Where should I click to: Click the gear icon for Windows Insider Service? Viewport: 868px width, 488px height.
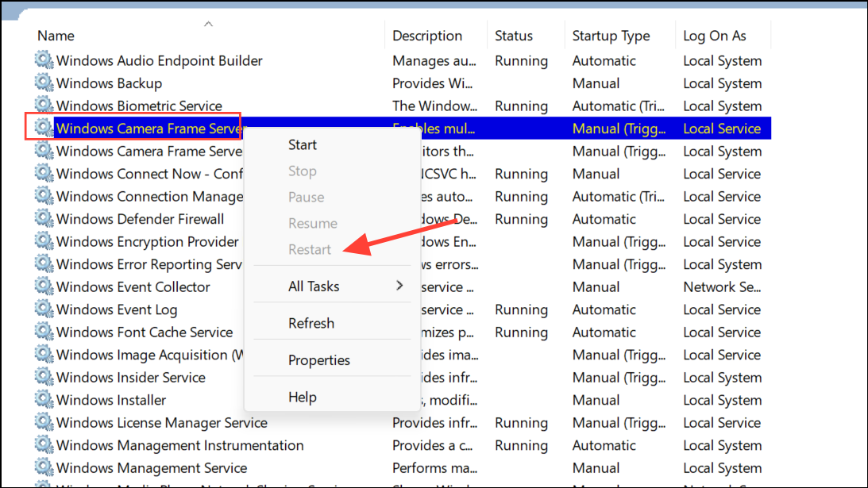[x=44, y=377]
